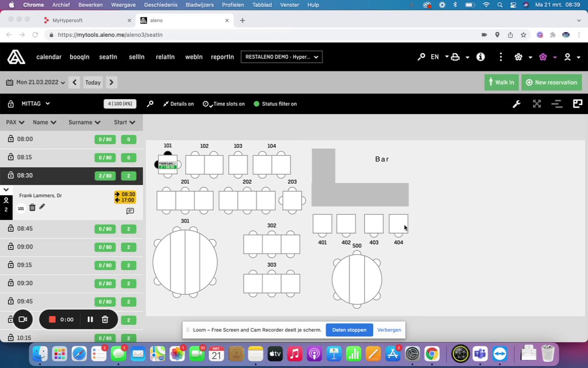Open the webIn module

pos(194,57)
